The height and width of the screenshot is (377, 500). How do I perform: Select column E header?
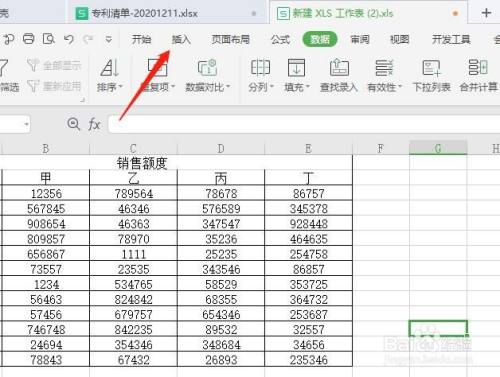pyautogui.click(x=308, y=148)
